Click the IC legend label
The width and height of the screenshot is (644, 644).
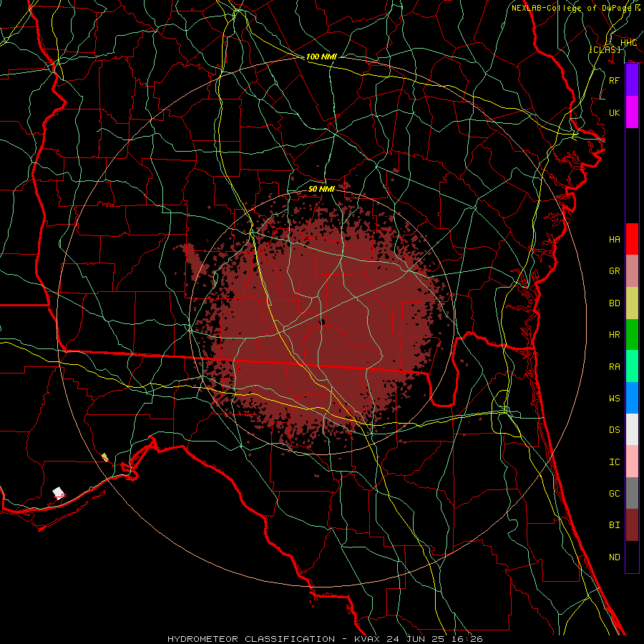[x=614, y=462]
